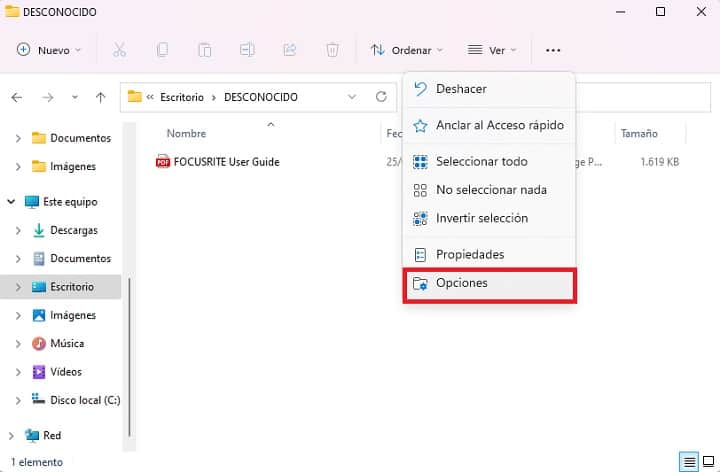
Task: Open the Ver dropdown menu
Action: pyautogui.click(x=492, y=50)
